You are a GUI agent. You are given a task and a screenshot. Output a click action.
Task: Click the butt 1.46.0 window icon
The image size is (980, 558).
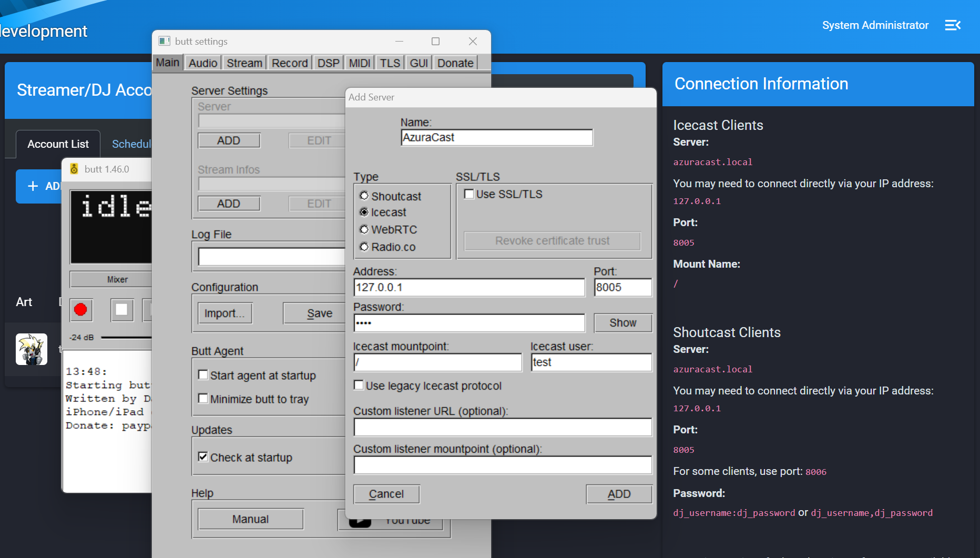point(74,169)
